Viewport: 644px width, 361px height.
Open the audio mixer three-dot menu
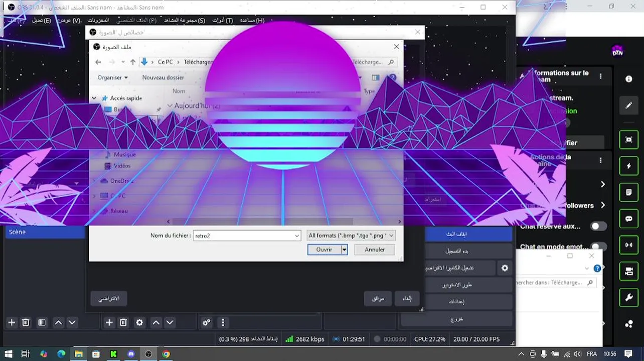223,322
